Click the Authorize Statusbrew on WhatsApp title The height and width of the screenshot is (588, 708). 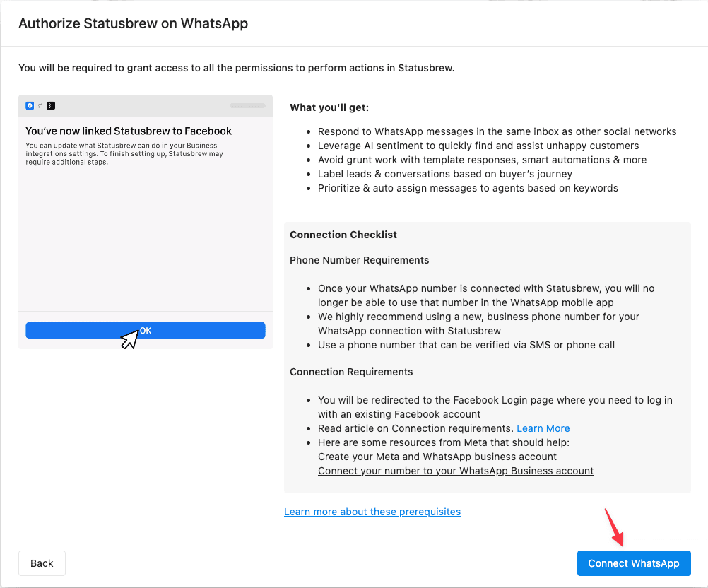pos(133,23)
